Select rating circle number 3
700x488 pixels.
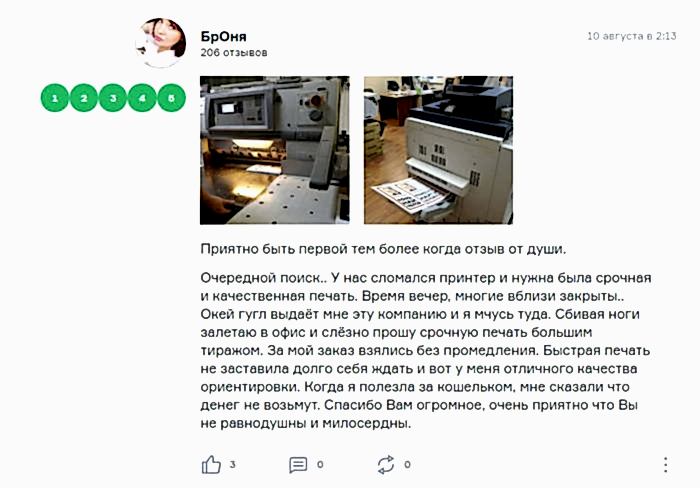112,98
